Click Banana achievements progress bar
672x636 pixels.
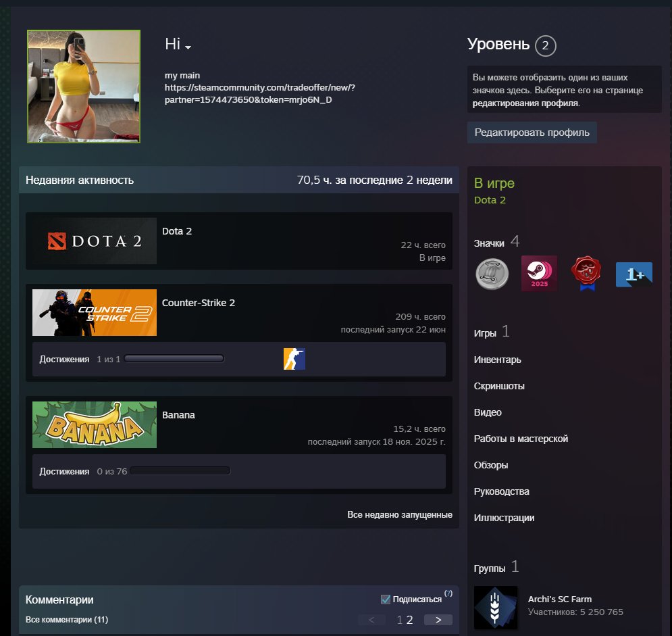click(180, 471)
